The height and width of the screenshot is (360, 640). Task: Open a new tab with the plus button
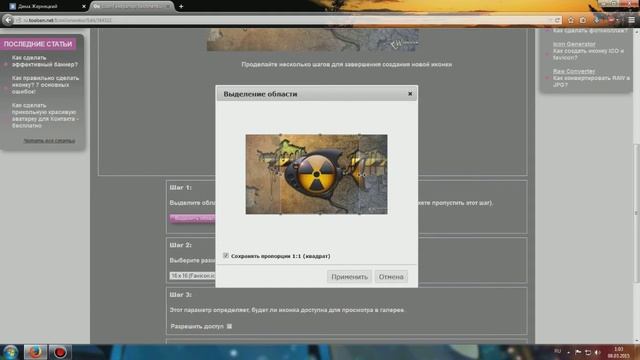point(181,7)
